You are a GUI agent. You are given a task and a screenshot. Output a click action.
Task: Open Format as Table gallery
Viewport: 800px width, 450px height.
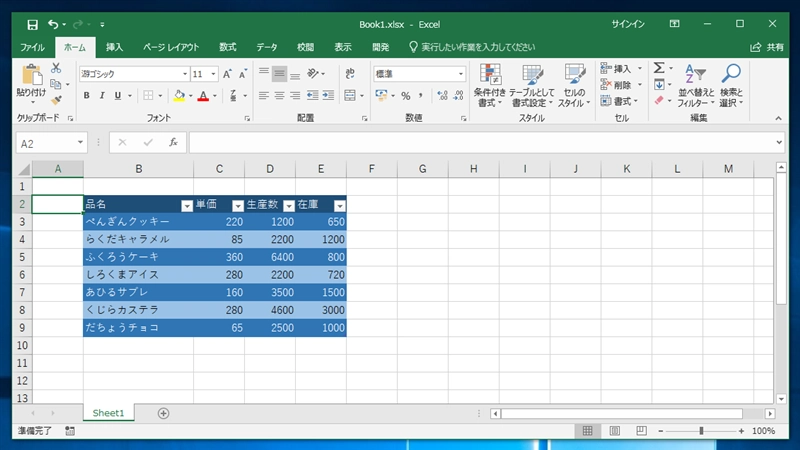point(532,85)
